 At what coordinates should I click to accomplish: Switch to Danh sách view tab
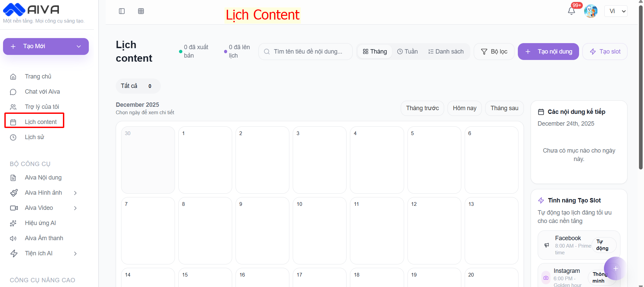pos(446,52)
